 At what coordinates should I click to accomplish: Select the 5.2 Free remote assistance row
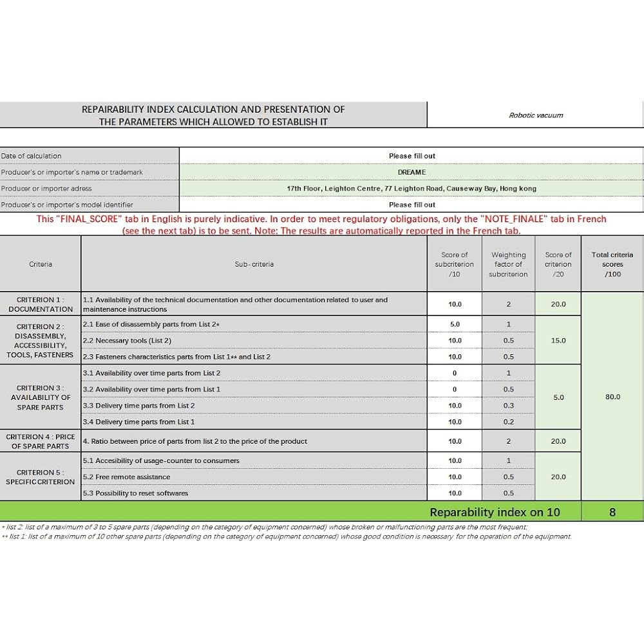click(254, 477)
